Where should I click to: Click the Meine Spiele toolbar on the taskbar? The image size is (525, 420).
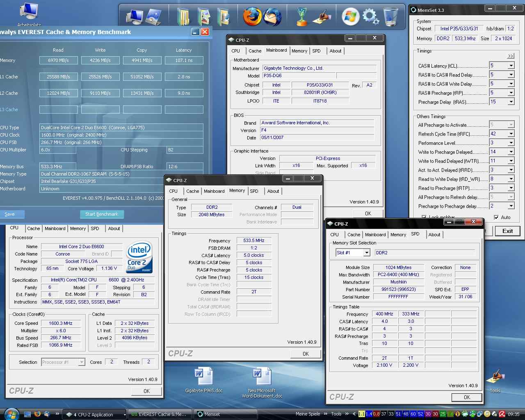click(x=308, y=414)
